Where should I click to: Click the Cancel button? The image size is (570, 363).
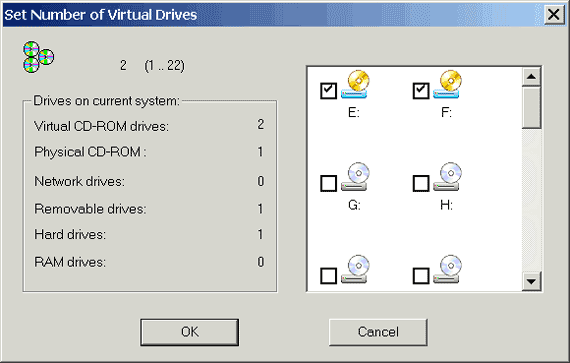378,332
